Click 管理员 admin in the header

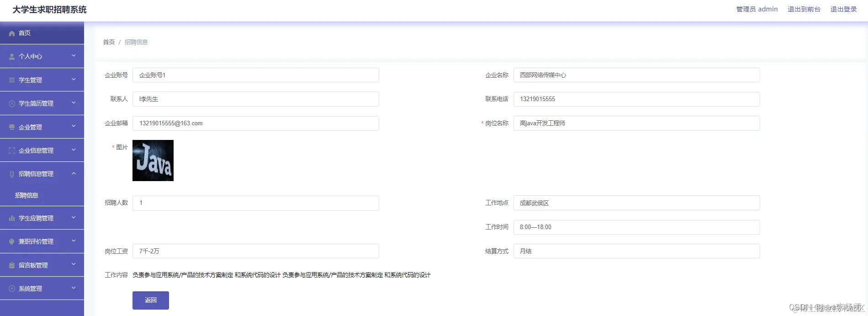coord(757,9)
